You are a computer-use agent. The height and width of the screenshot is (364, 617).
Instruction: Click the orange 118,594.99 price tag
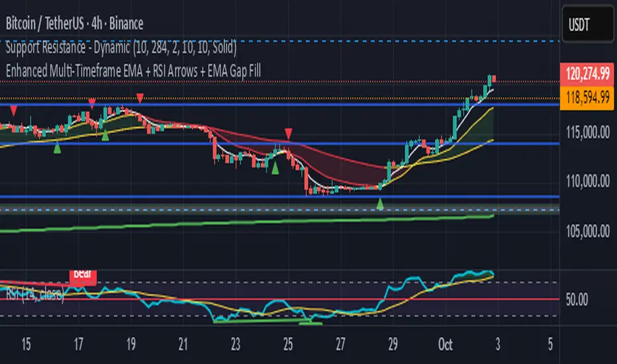point(587,97)
